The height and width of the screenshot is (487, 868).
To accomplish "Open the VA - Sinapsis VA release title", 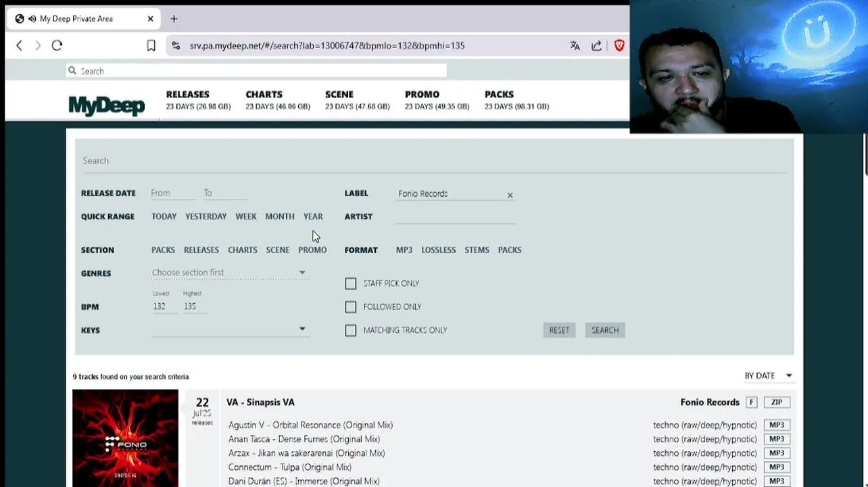I will [x=260, y=402].
